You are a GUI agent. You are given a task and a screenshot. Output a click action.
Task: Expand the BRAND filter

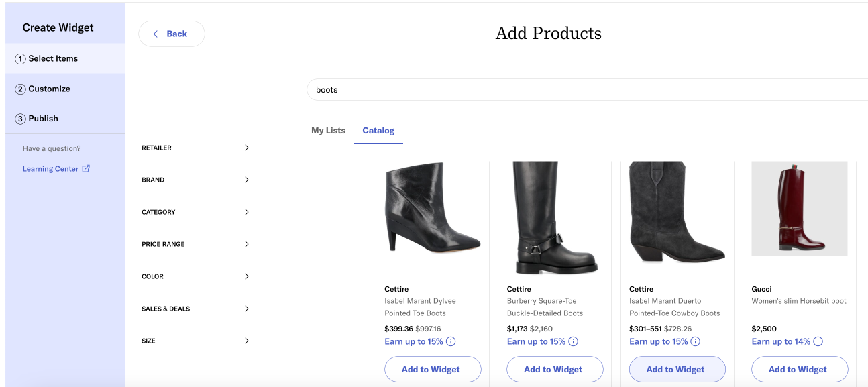pos(196,180)
